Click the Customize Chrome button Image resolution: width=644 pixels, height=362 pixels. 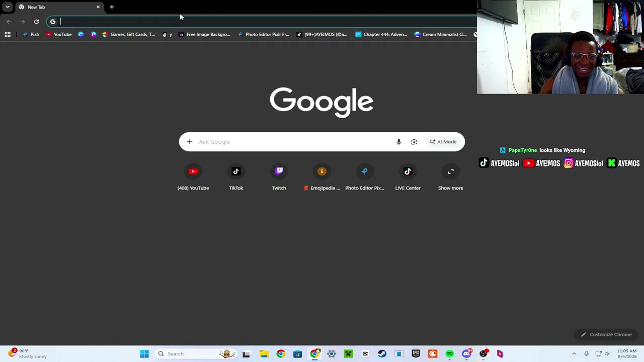pos(606,334)
